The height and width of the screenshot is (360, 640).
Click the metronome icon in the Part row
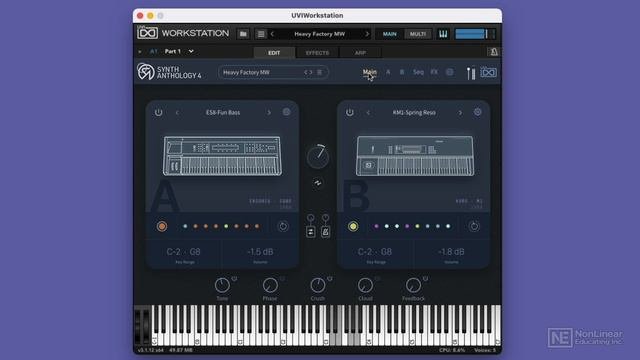493,52
